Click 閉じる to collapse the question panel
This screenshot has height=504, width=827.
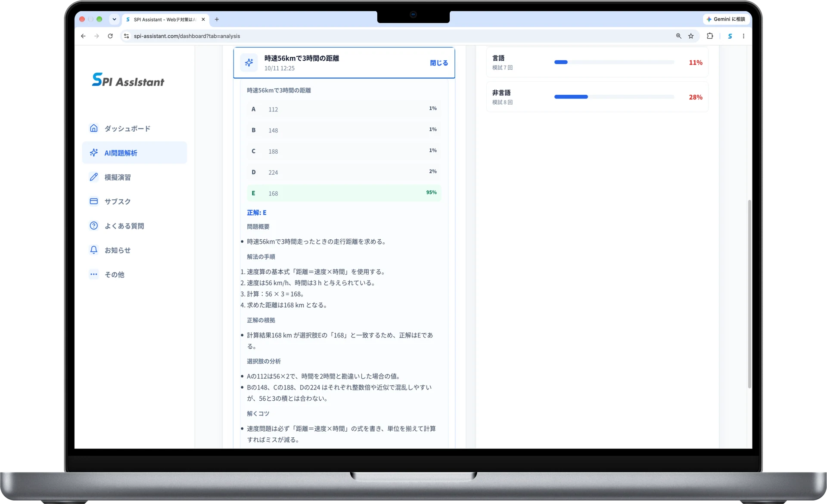[439, 63]
